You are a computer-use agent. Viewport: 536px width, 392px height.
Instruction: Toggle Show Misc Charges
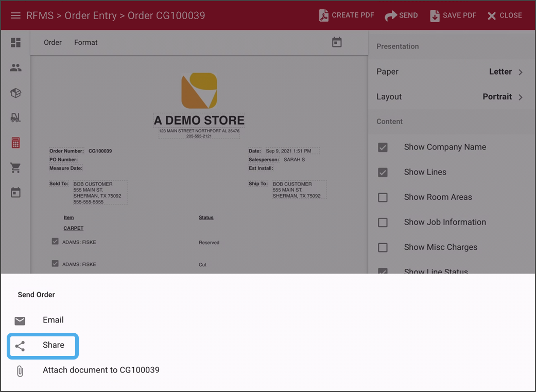(383, 247)
